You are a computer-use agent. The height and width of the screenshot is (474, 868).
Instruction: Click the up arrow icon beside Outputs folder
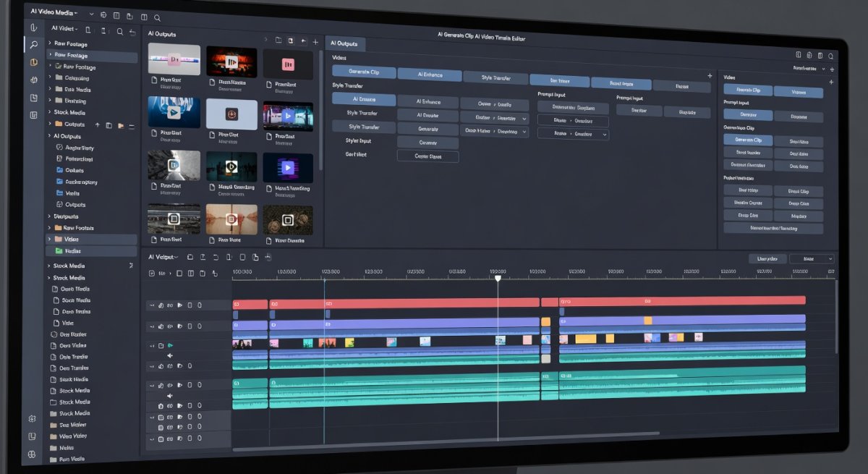[98, 124]
